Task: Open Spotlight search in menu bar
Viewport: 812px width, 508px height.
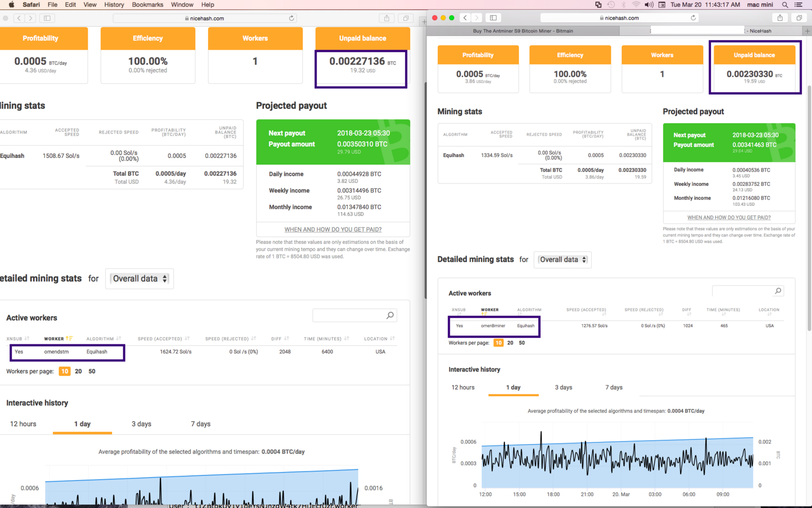Action: click(785, 5)
